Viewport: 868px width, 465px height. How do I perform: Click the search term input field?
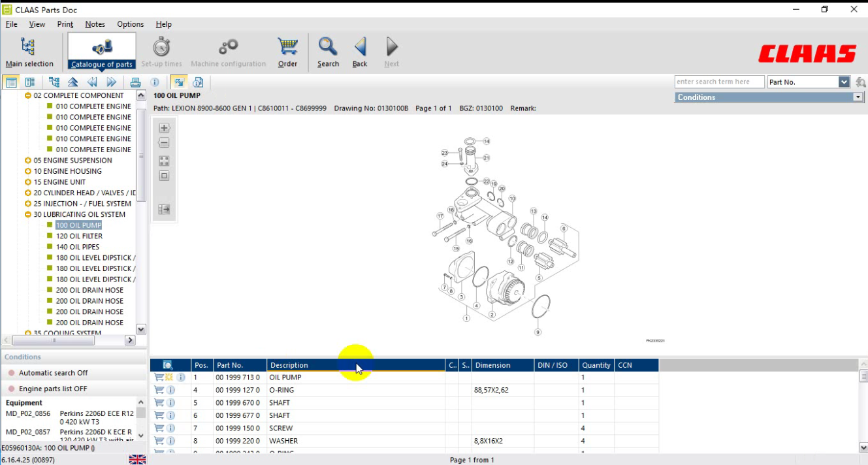(x=719, y=82)
